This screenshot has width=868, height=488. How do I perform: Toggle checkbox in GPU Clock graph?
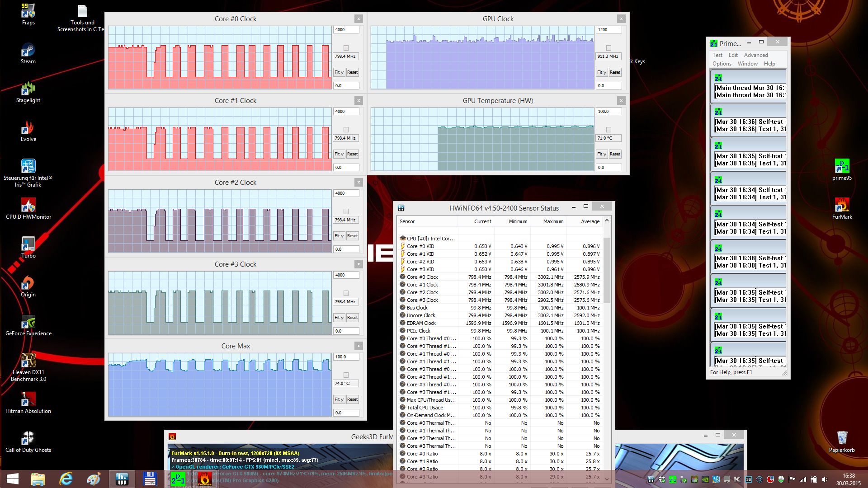point(609,48)
